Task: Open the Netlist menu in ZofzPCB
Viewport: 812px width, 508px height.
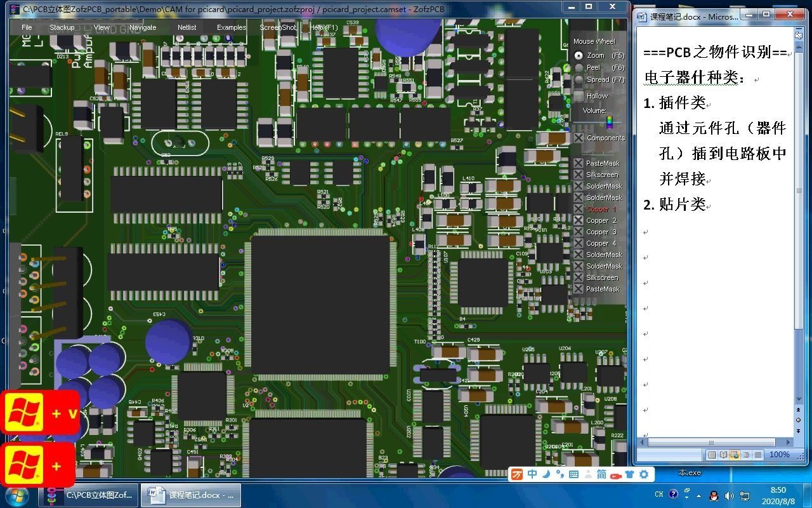Action: (x=187, y=27)
